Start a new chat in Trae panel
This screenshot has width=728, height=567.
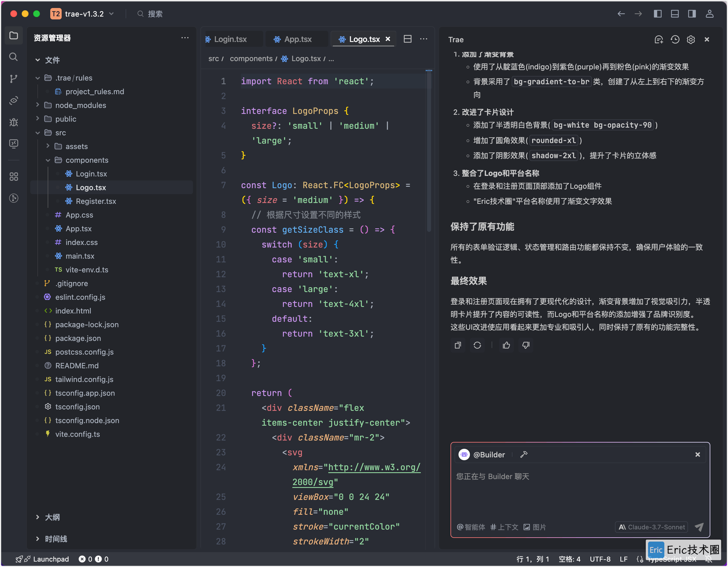659,40
